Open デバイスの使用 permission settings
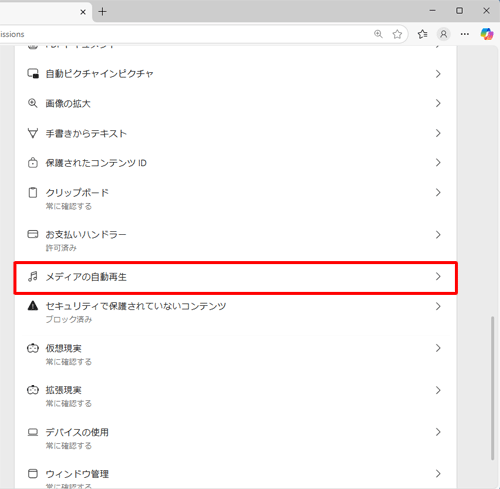The width and height of the screenshot is (500, 489). pos(235,438)
